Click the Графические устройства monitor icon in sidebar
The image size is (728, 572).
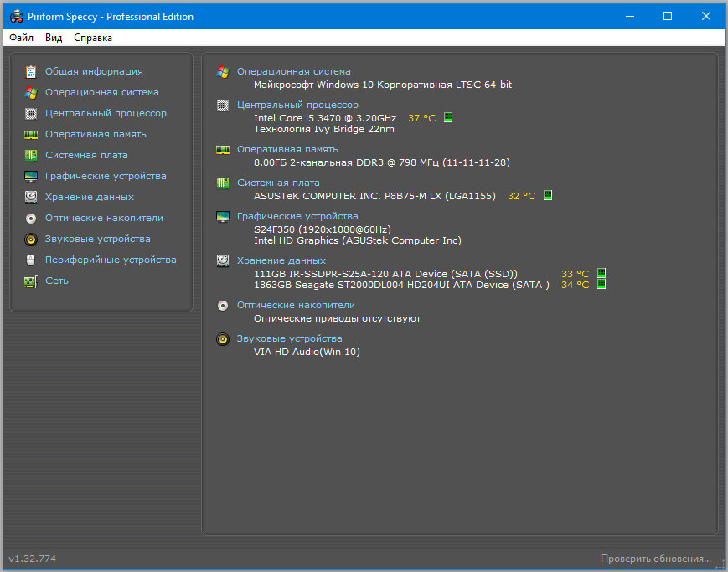pos(31,176)
